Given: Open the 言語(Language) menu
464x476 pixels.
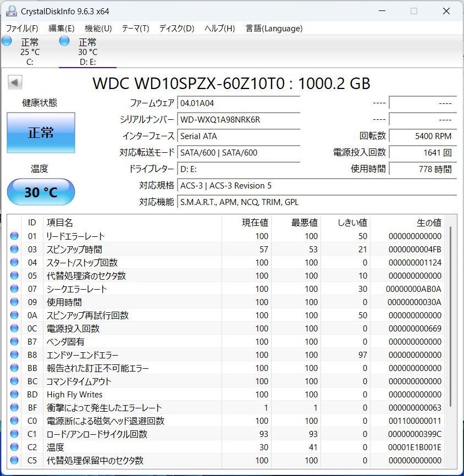Looking at the screenshot, I should click(x=274, y=29).
